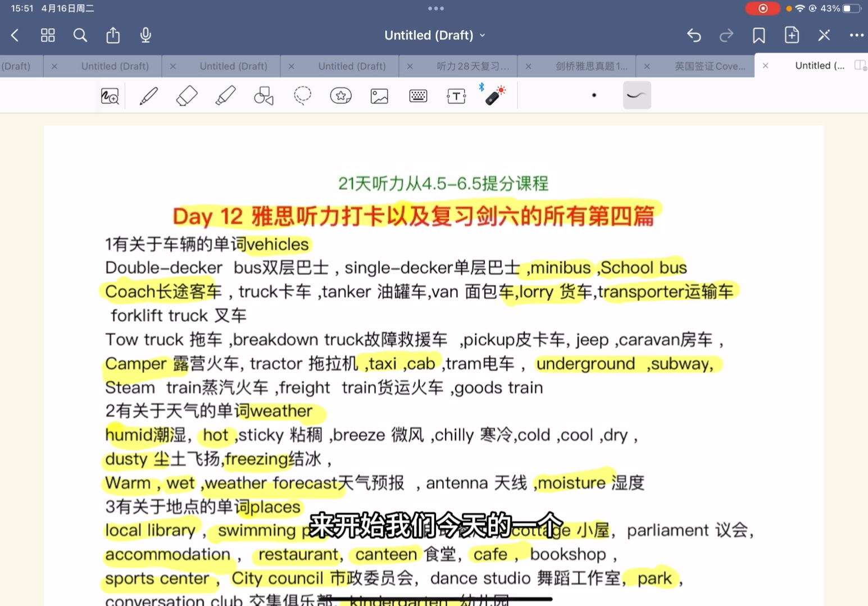Redo the last action
Screen dimensions: 868x606
pos(726,35)
